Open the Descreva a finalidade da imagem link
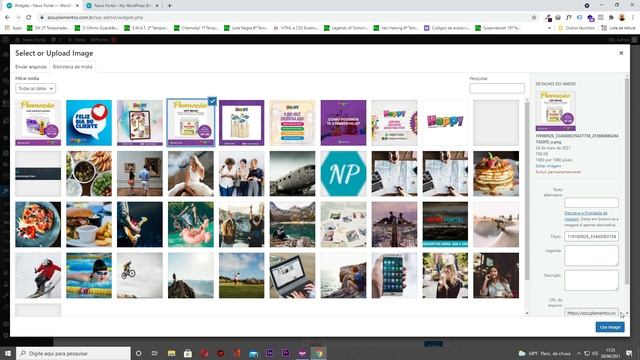 point(586,216)
